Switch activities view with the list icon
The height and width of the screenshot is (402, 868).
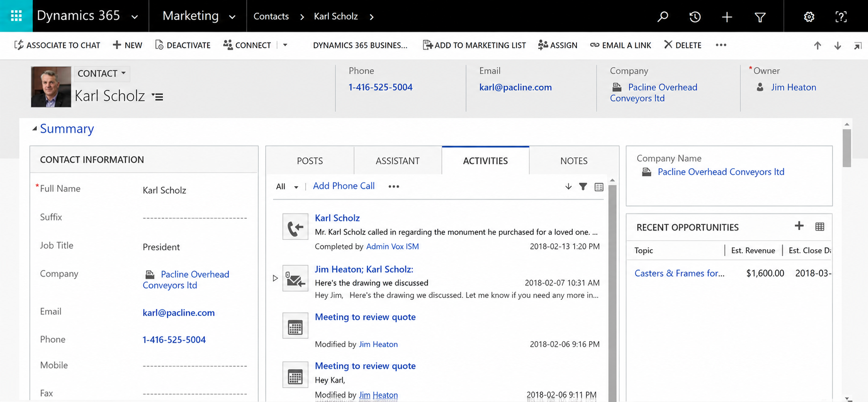599,187
